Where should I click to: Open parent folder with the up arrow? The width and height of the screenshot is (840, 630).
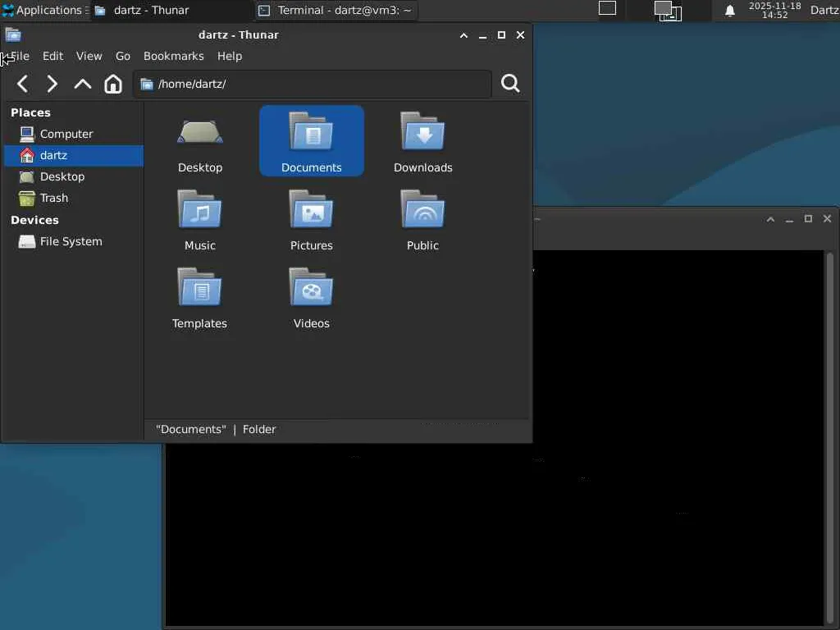coord(83,84)
